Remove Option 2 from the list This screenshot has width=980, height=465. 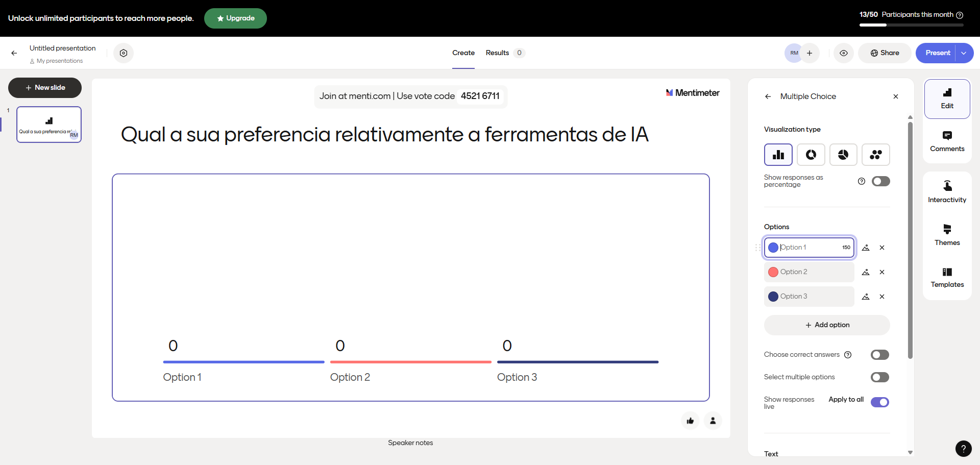pos(882,272)
